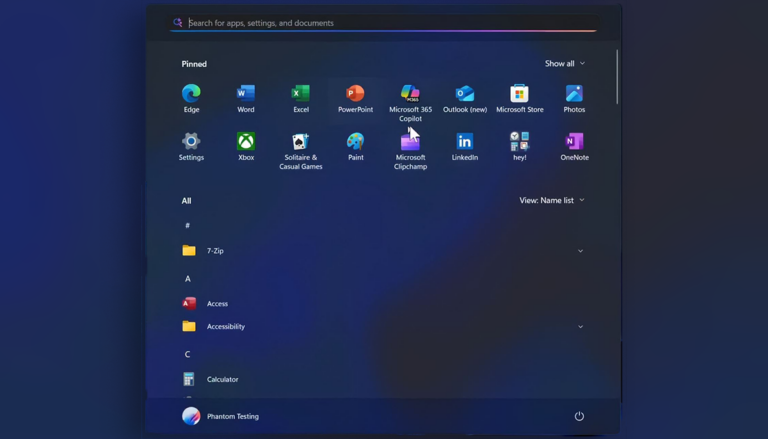This screenshot has height=439, width=768.
Task: Open Photos app
Action: (x=574, y=98)
